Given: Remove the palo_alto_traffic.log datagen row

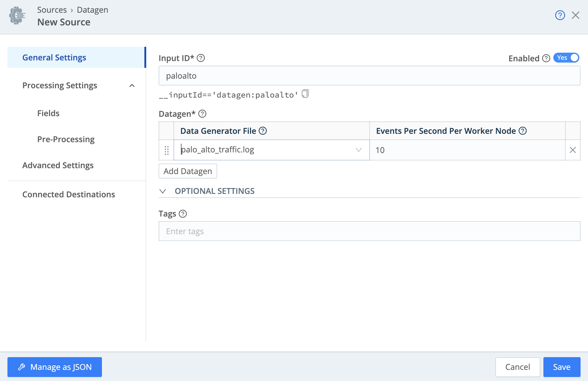Looking at the screenshot, I should pyautogui.click(x=573, y=150).
